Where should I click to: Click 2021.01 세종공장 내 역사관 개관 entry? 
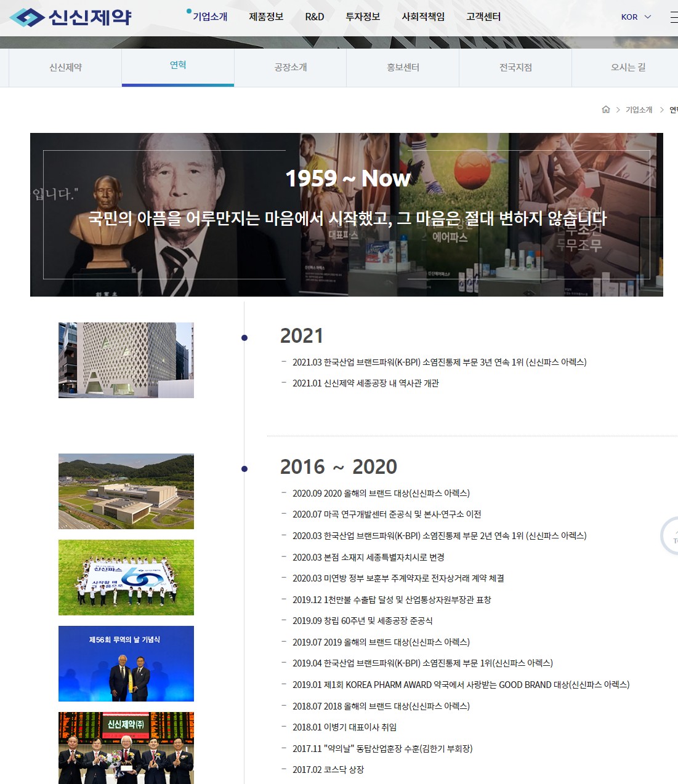pyautogui.click(x=366, y=383)
